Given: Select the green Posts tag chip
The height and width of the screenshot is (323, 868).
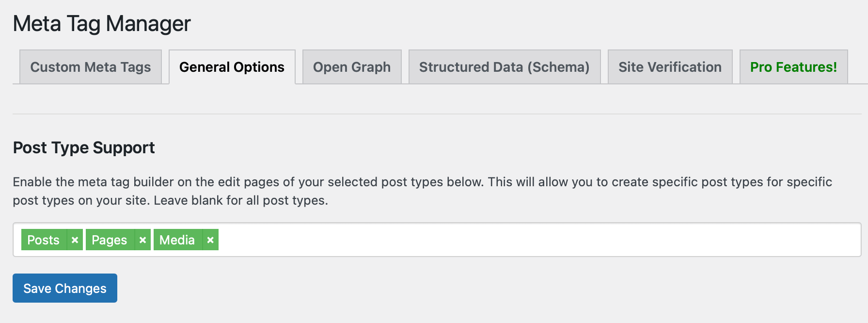Looking at the screenshot, I should (x=43, y=240).
